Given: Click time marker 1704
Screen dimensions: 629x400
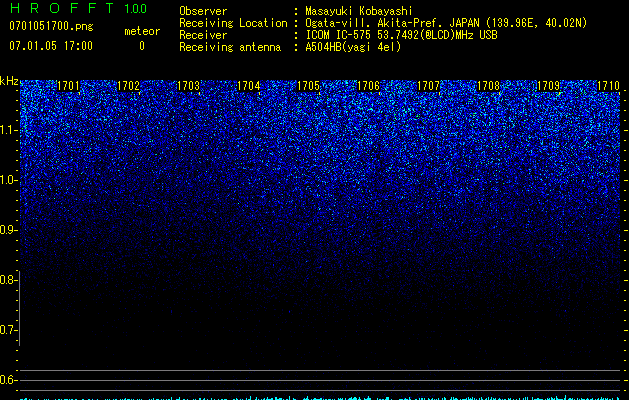Looking at the screenshot, I should click(x=248, y=86).
